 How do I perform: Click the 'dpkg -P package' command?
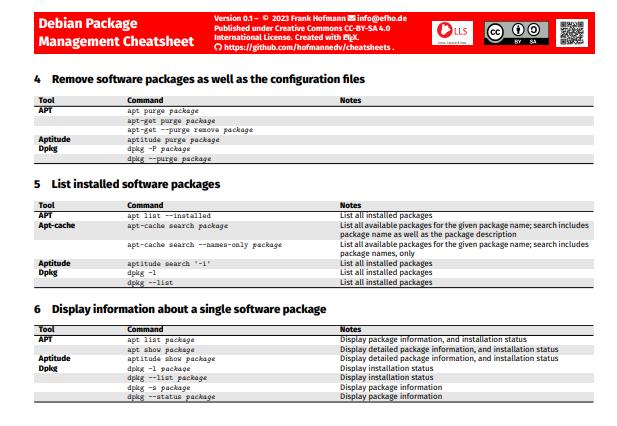(159, 149)
